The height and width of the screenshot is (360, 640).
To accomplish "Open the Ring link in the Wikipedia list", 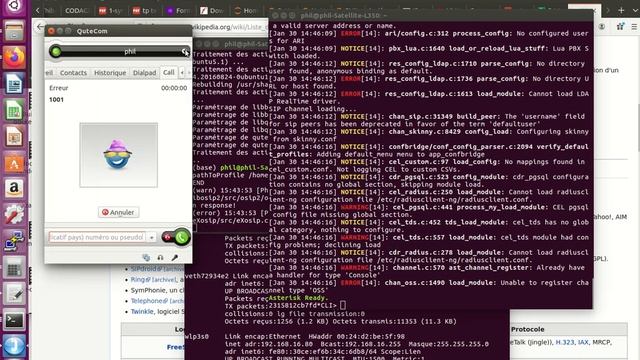I will pyautogui.click(x=138, y=280).
